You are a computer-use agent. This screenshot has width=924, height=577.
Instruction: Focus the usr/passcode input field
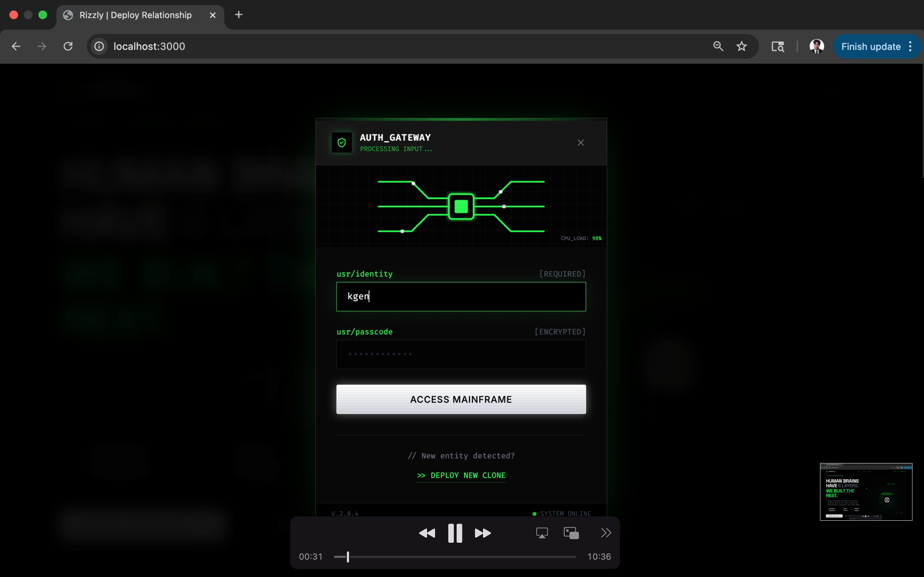point(461,354)
